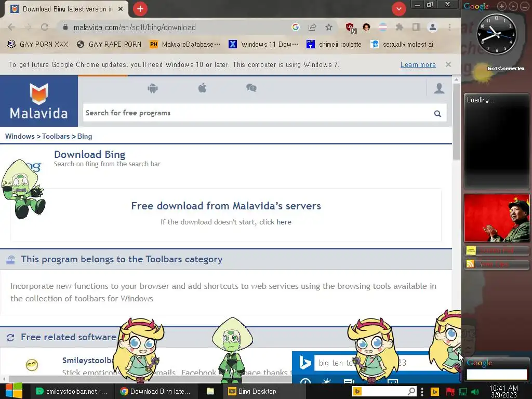Image resolution: width=532 pixels, height=399 pixels.
Task: Click the taskbar Bing search magnifier icon
Action: (x=411, y=391)
